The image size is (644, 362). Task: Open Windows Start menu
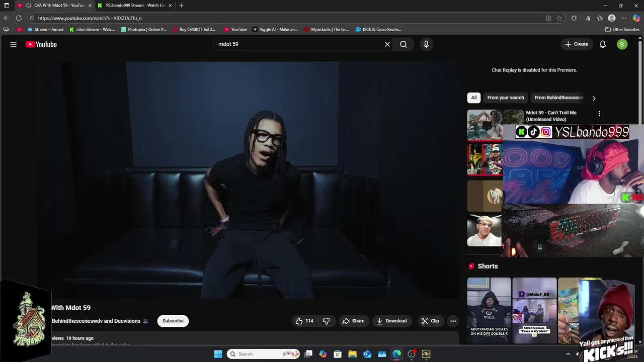pyautogui.click(x=218, y=354)
